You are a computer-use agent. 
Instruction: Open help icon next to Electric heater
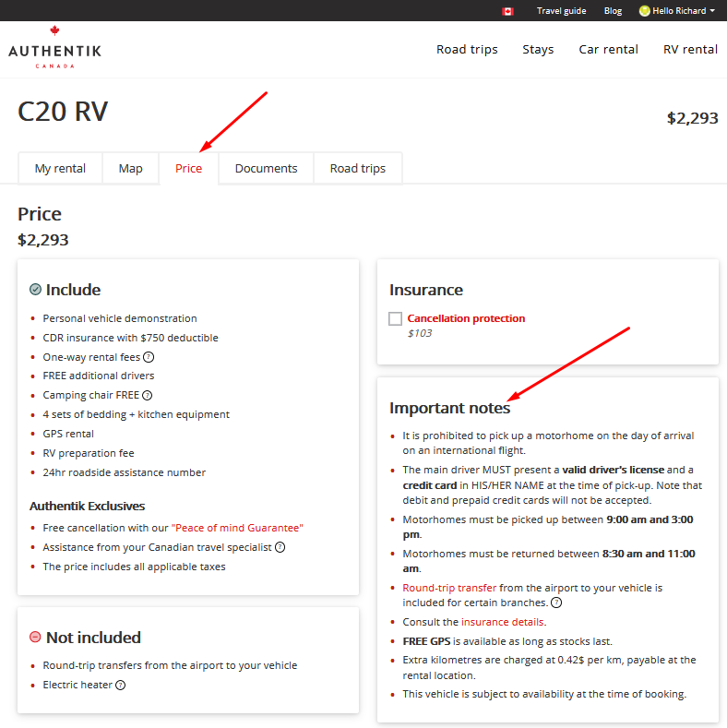pos(120,685)
